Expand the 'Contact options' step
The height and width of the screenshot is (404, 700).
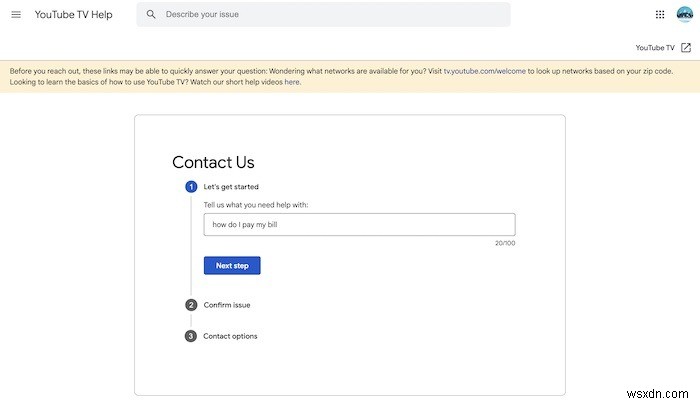pos(230,336)
